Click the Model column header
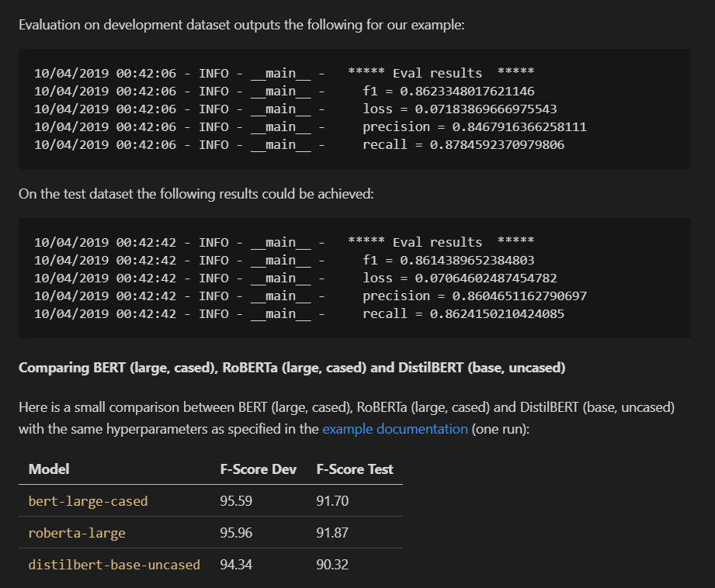 (49, 469)
